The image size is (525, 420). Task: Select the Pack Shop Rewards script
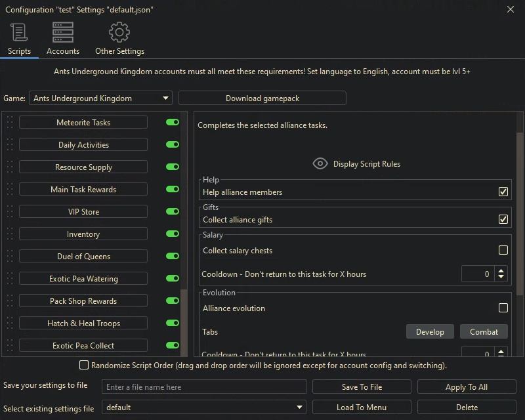pyautogui.click(x=83, y=301)
